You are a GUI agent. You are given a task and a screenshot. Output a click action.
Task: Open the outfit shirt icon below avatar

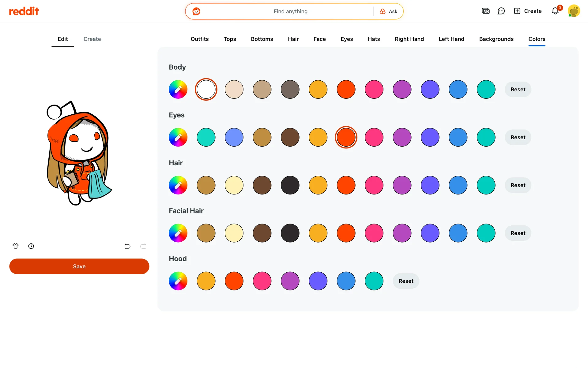[16, 246]
